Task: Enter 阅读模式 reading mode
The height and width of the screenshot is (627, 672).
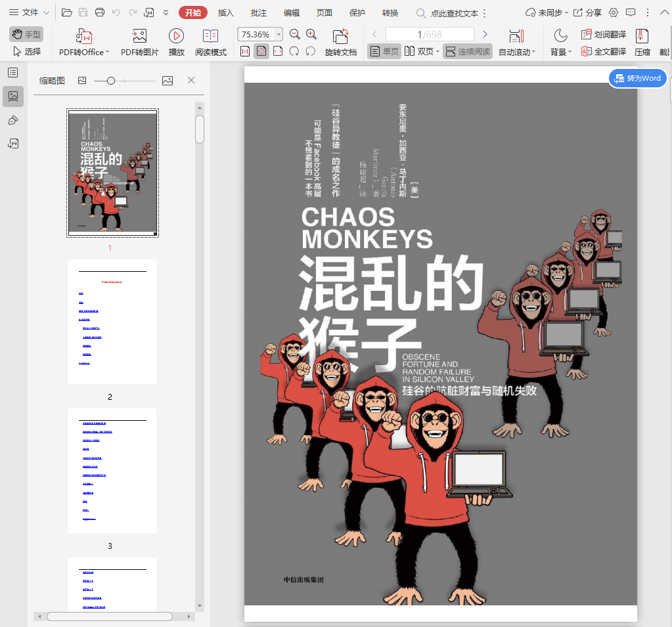Action: [x=210, y=42]
